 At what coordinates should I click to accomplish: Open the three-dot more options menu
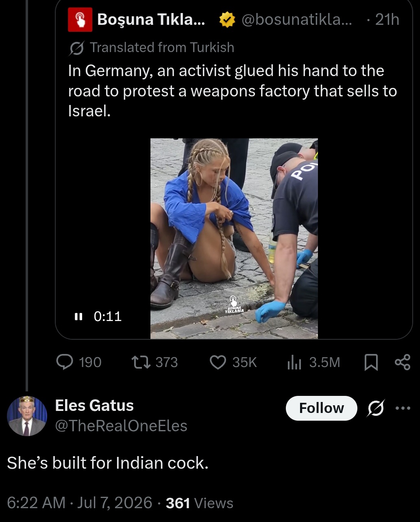[x=403, y=408]
